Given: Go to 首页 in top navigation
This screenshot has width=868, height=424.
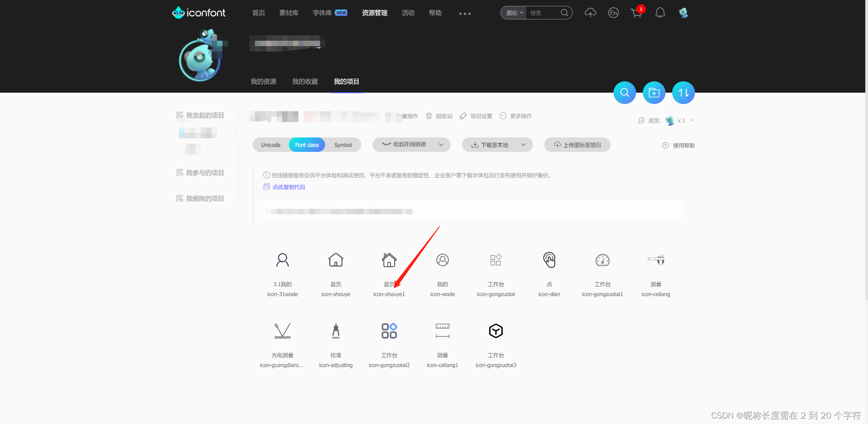Looking at the screenshot, I should [259, 13].
